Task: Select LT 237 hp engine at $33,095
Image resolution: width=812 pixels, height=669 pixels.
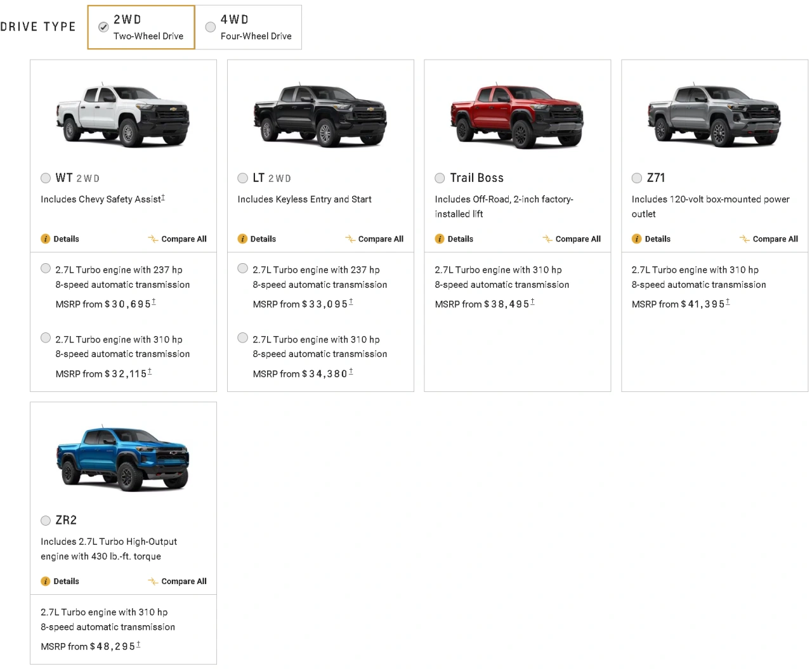Action: [242, 268]
